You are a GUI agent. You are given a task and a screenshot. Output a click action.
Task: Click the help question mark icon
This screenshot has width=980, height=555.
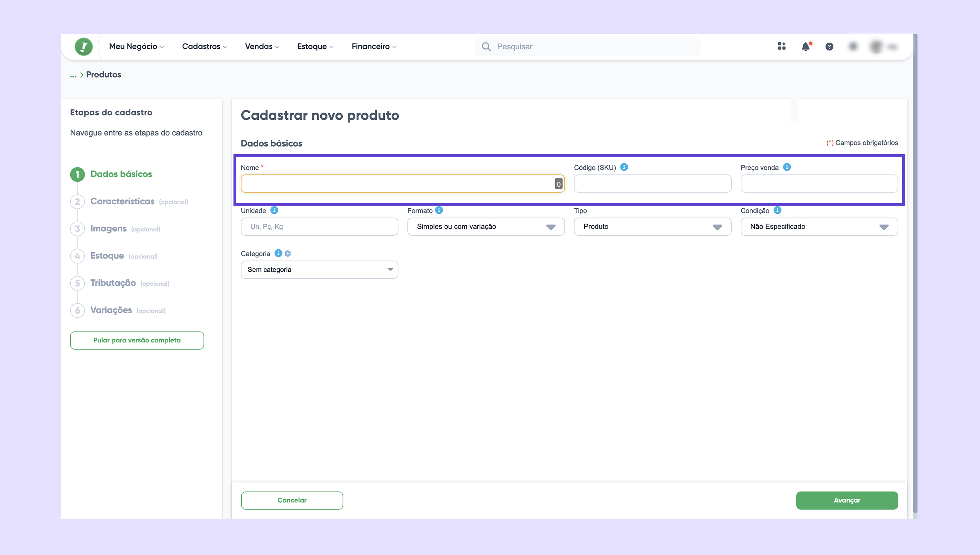click(x=829, y=46)
